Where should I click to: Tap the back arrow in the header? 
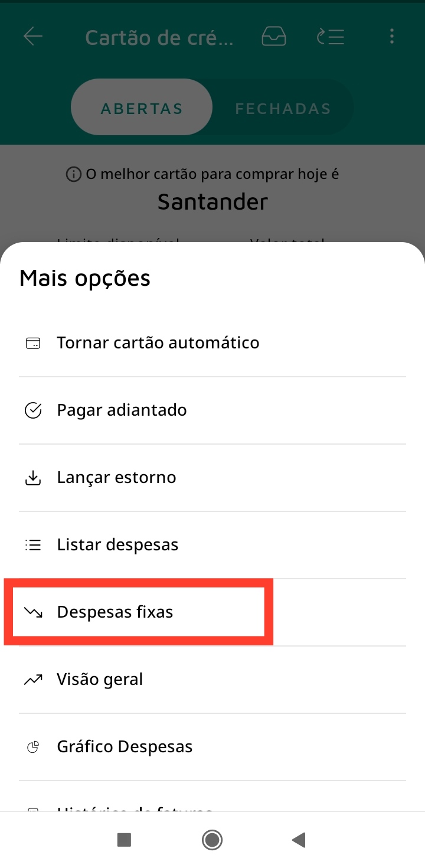coord(33,37)
